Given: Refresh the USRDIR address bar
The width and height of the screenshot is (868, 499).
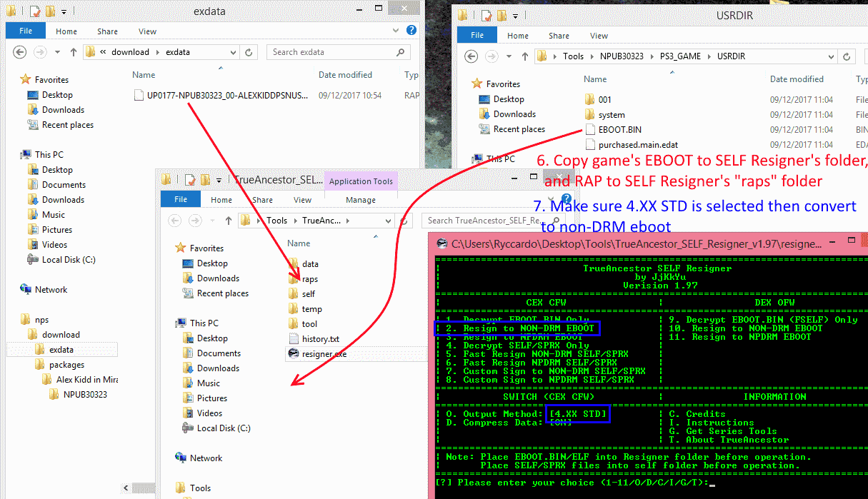Looking at the screenshot, I should (x=847, y=56).
